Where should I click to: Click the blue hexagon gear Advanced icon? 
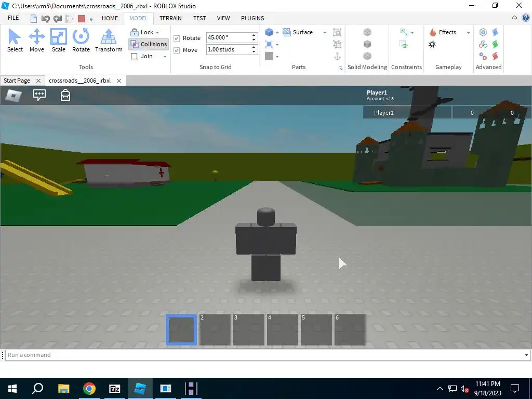click(x=483, y=32)
